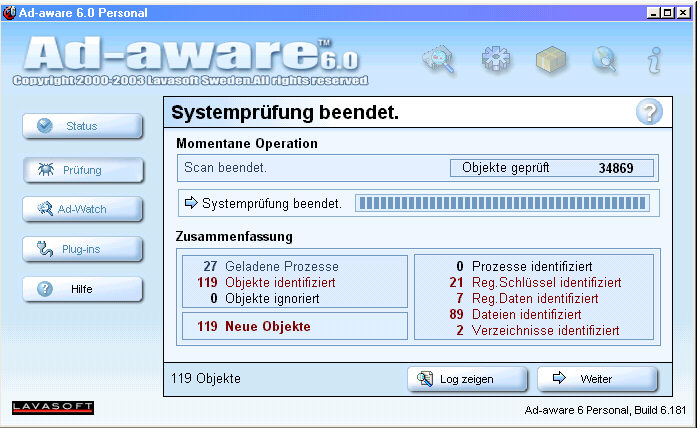The height and width of the screenshot is (428, 700).
Task: Click '27 Geladene Prozesse' line
Action: pos(271,266)
